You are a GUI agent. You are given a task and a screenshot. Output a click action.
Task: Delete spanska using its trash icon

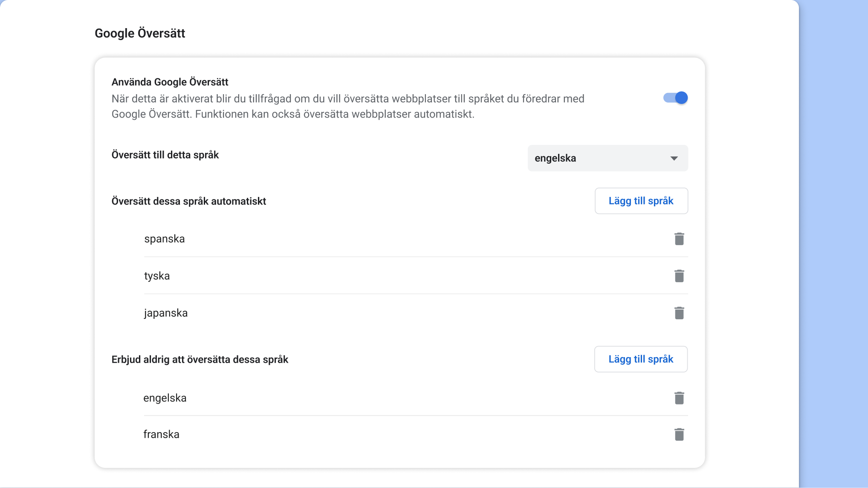pos(679,239)
